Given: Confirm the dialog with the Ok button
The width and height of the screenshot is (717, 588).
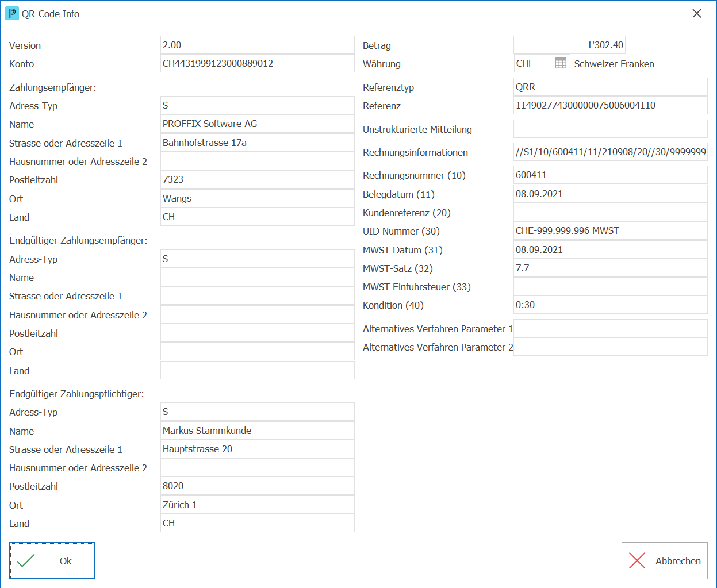Looking at the screenshot, I should [x=52, y=560].
